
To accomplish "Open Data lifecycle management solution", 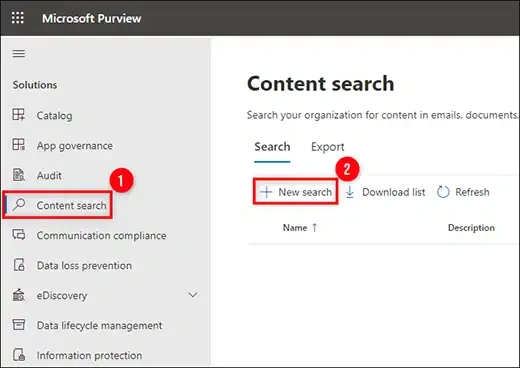I will 99,325.
